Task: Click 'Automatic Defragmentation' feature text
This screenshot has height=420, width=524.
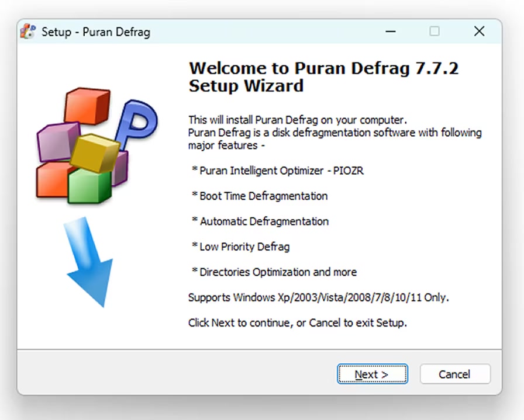Action: [x=260, y=221]
